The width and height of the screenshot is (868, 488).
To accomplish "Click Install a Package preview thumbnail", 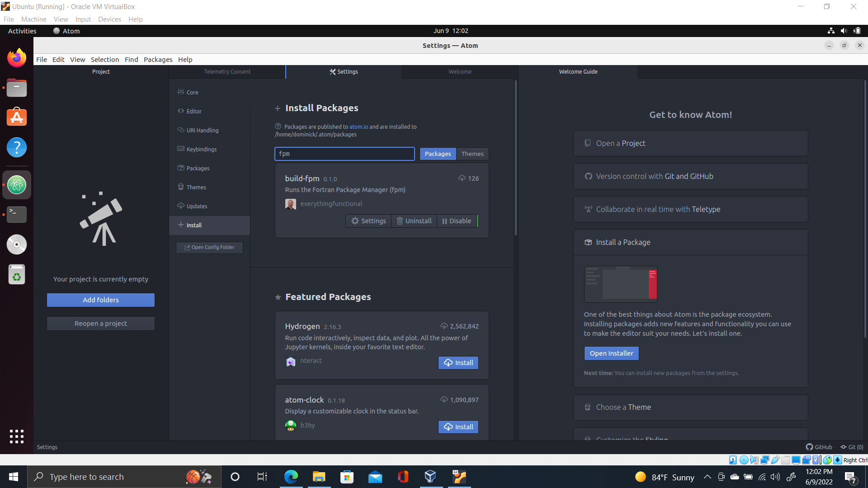I will pos(620,284).
